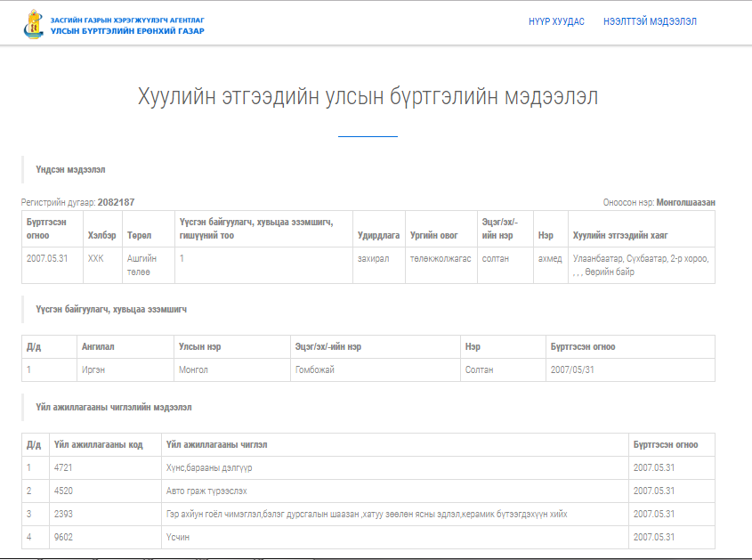Screen dimensions: 752x560
Task: Click the Үйл ажиллагааны код column header
Action: click(98, 444)
